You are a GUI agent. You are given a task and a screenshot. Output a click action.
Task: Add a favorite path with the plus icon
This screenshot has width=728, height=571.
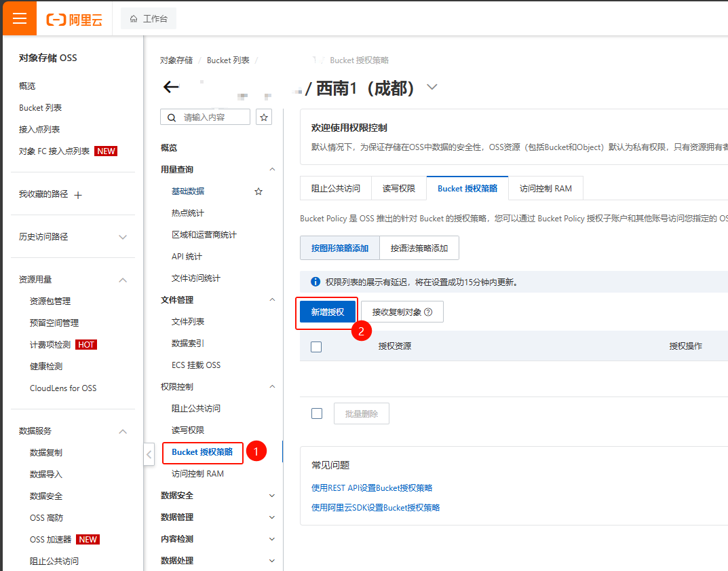[78, 195]
